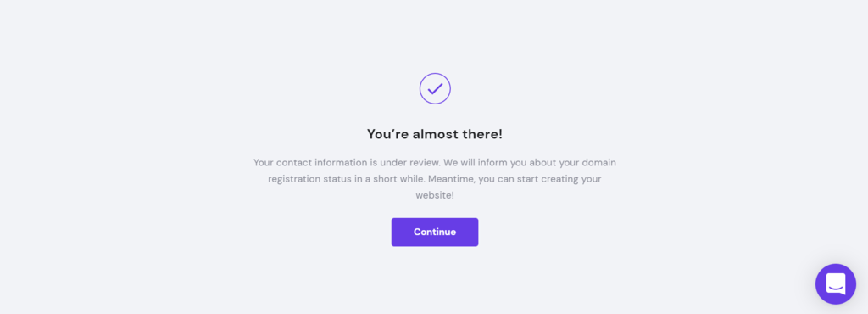868x314 pixels.
Task: Click "under review" in the message
Action: [407, 163]
